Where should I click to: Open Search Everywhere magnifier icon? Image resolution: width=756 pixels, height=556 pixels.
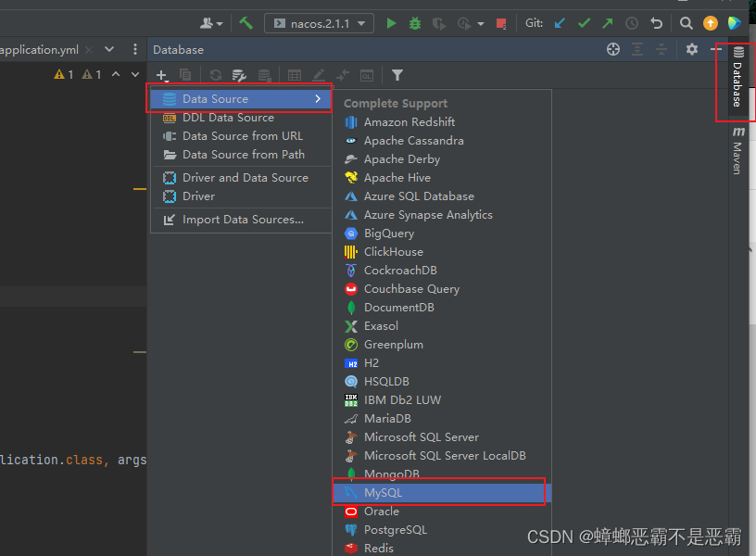pos(687,23)
